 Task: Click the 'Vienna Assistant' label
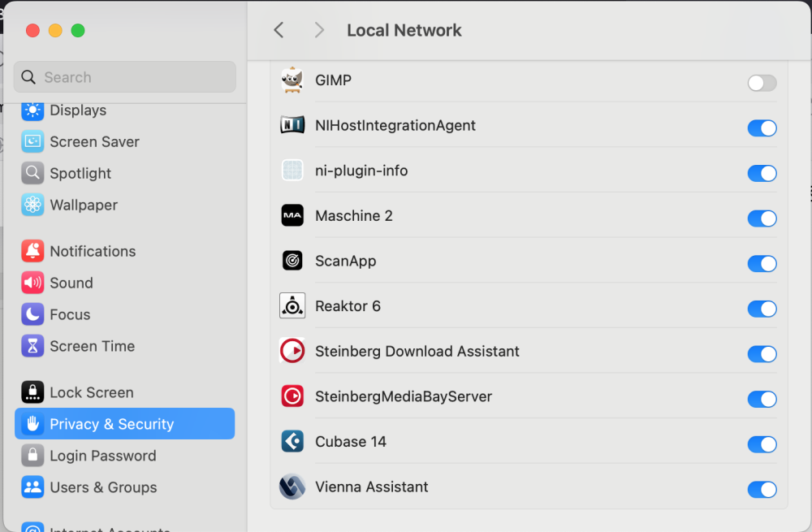[x=371, y=487]
